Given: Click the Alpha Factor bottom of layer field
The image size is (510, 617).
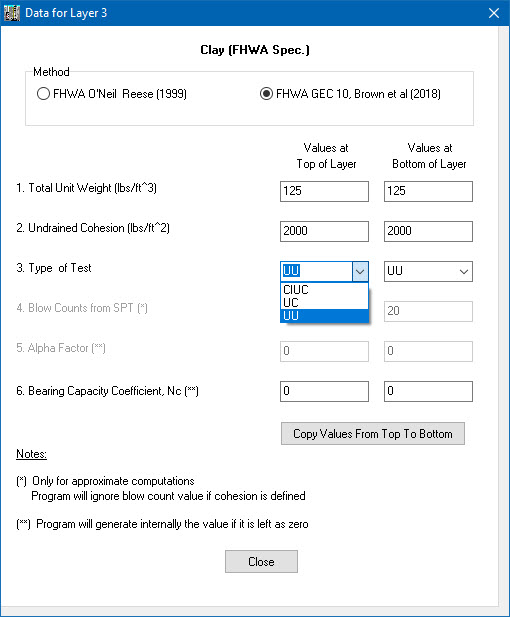Looking at the screenshot, I should 428,351.
